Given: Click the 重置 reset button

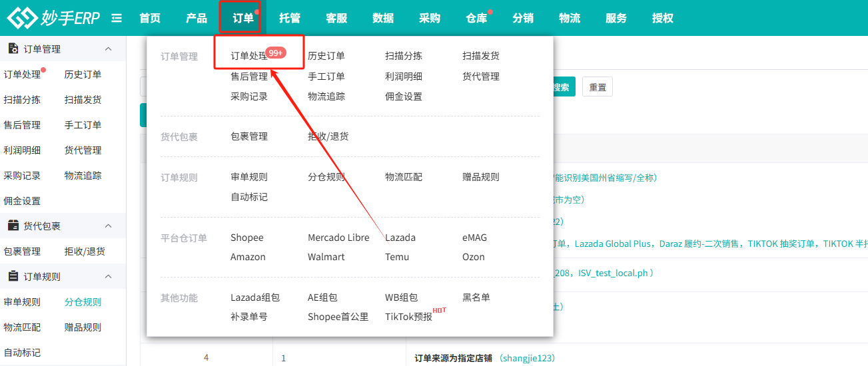Looking at the screenshot, I should [x=598, y=87].
